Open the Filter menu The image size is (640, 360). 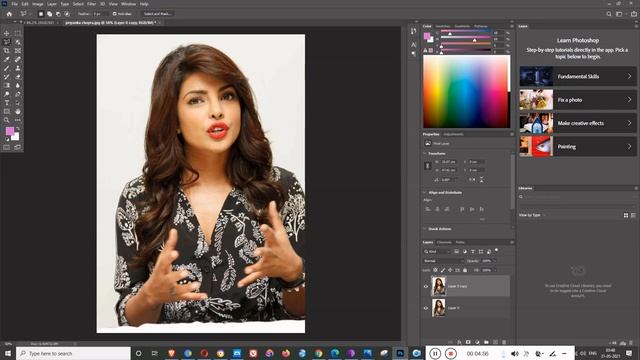click(x=91, y=4)
